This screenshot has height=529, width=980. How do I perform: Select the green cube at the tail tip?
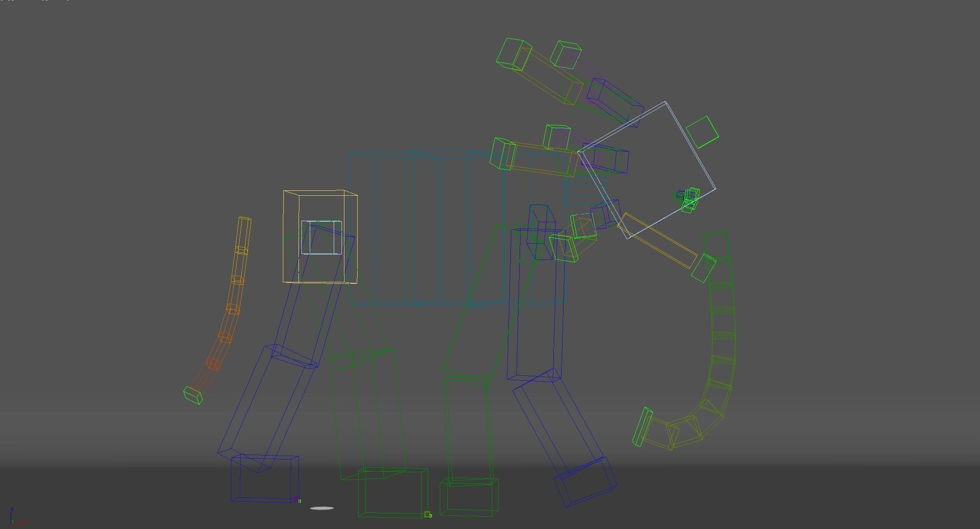(193, 395)
